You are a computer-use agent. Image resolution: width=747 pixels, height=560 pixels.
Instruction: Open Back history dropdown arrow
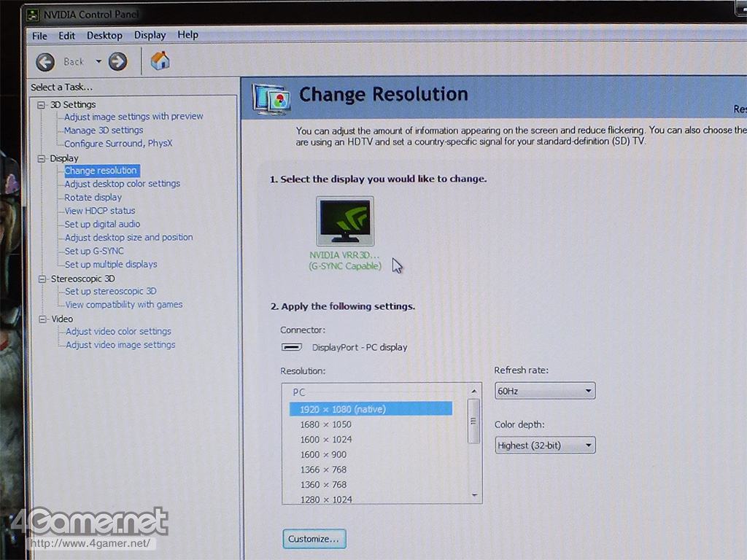98,61
